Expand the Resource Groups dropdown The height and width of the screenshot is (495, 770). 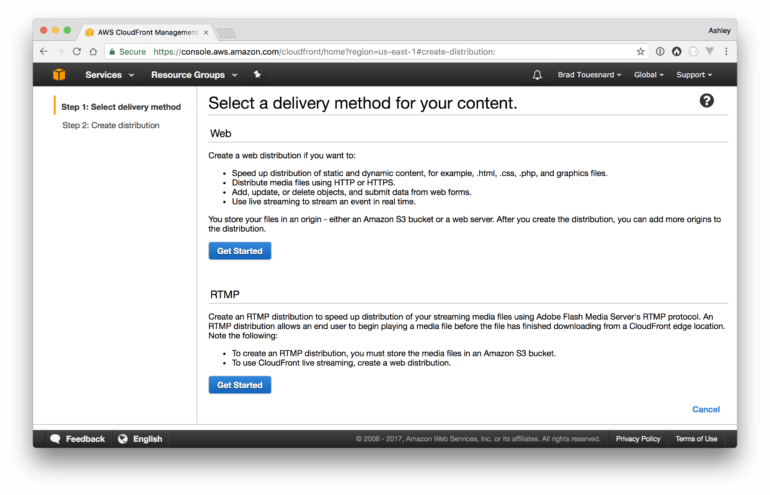[x=194, y=75]
